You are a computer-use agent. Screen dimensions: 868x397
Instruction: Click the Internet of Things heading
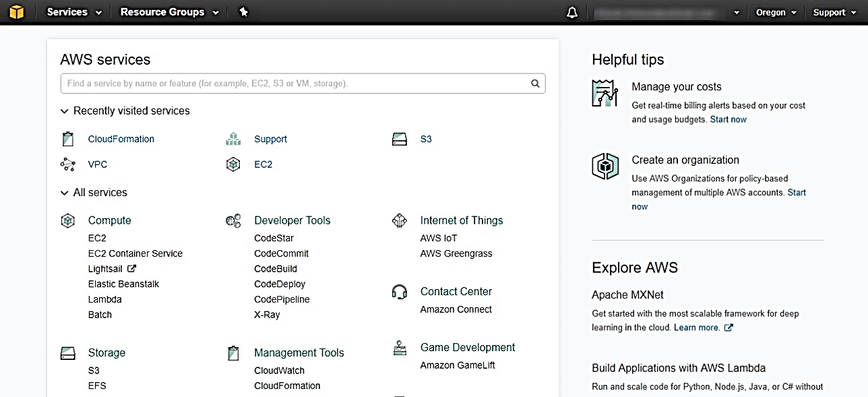pos(462,220)
